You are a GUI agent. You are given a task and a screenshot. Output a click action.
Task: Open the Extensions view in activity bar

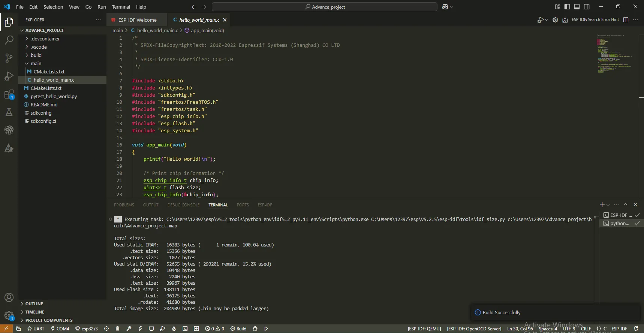(x=9, y=94)
